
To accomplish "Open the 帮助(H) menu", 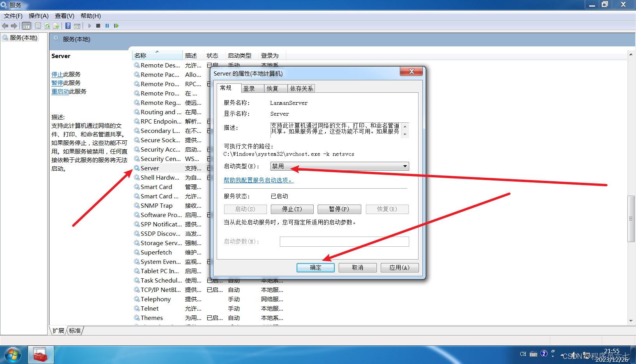I will point(90,16).
